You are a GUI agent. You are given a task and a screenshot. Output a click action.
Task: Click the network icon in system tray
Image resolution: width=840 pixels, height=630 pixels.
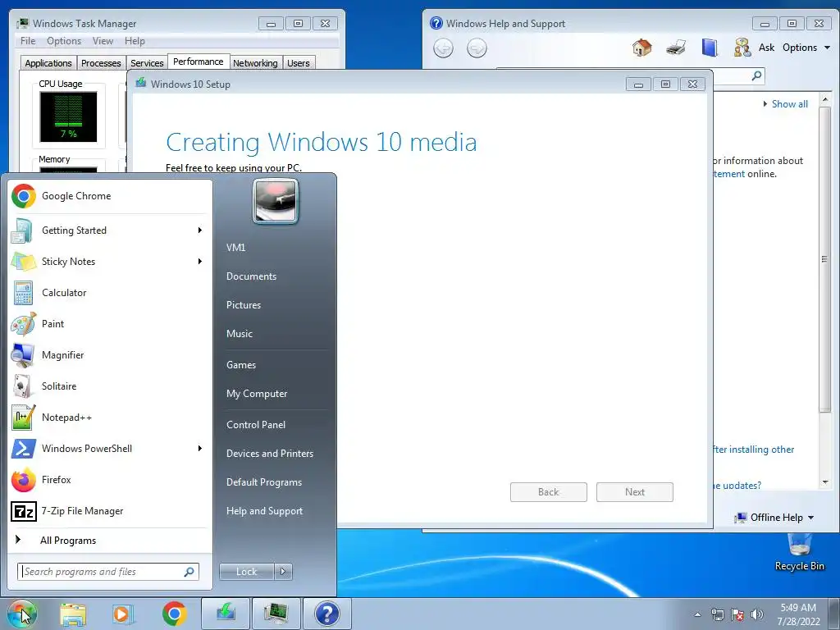coord(717,614)
